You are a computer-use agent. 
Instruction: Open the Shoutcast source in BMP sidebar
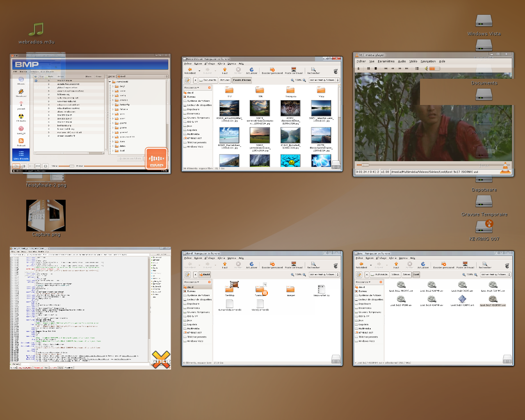click(21, 92)
